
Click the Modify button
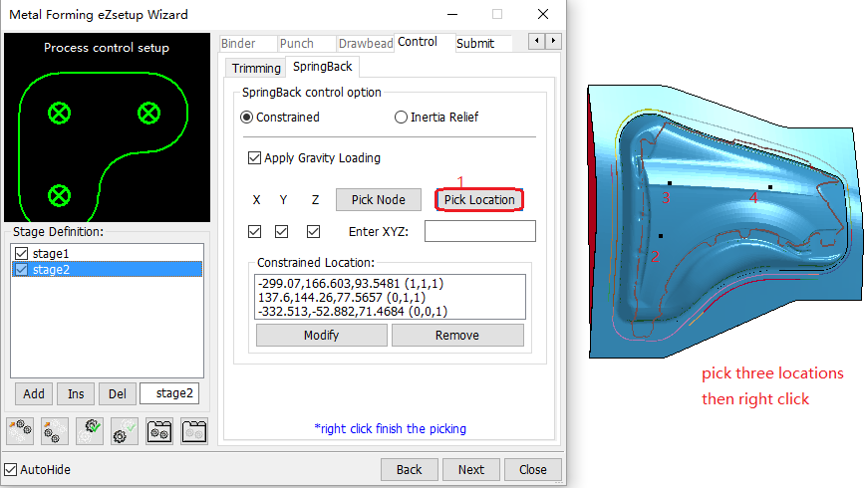322,336
